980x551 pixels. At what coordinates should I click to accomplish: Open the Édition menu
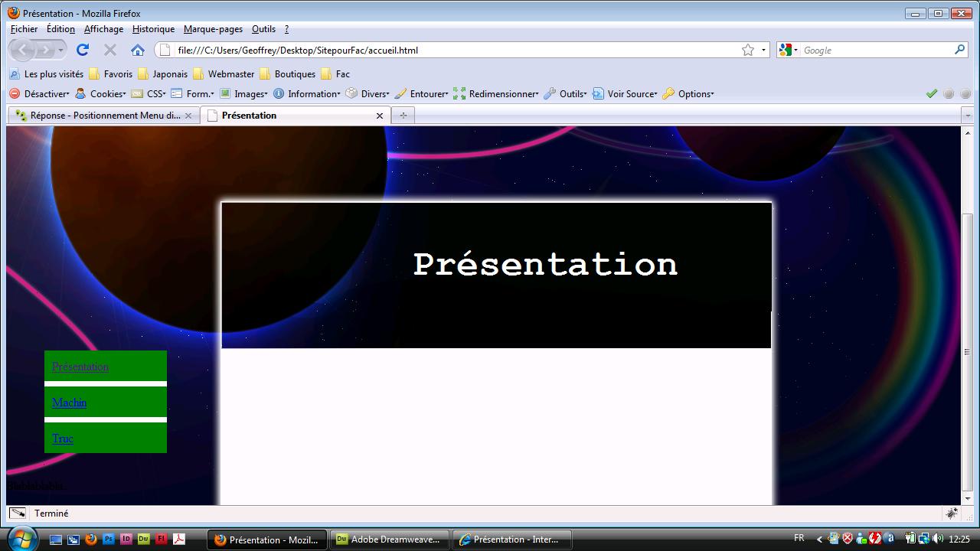click(60, 29)
